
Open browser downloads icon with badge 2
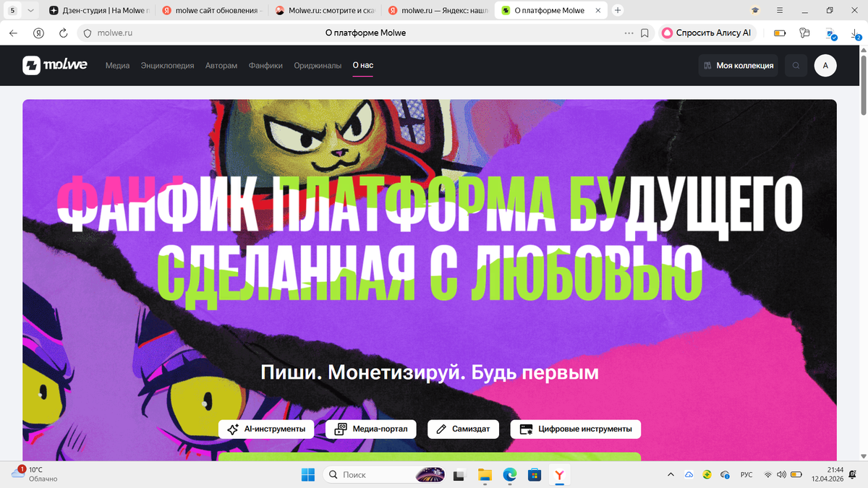click(856, 34)
